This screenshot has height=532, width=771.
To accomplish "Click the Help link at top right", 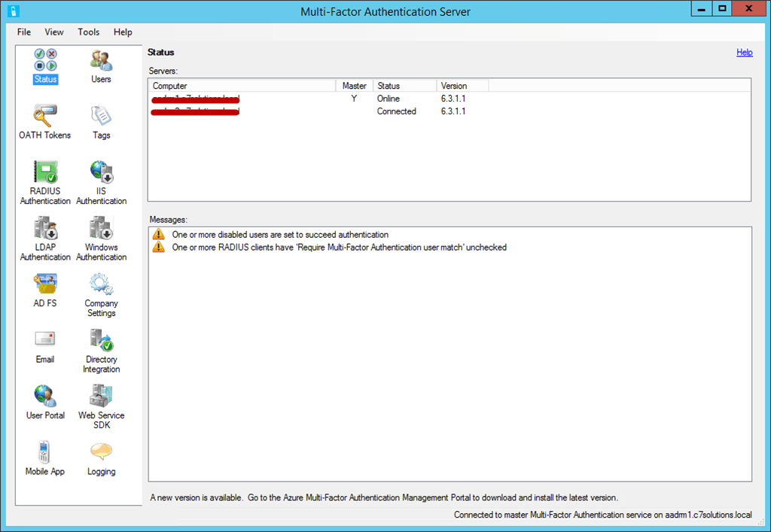I will [745, 52].
